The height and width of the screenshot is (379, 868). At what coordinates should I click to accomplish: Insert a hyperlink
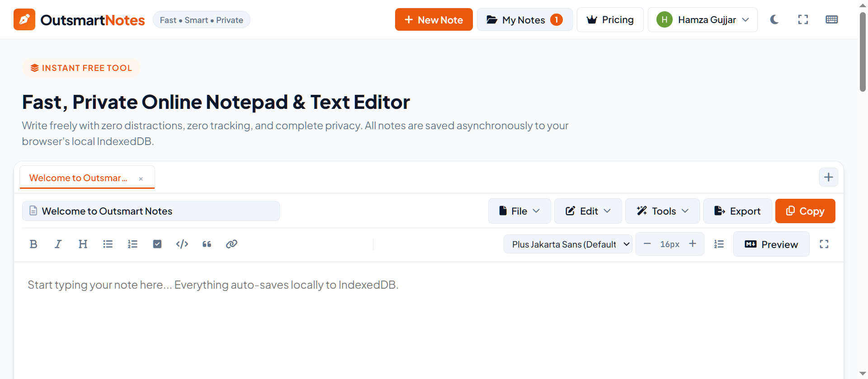coord(231,244)
